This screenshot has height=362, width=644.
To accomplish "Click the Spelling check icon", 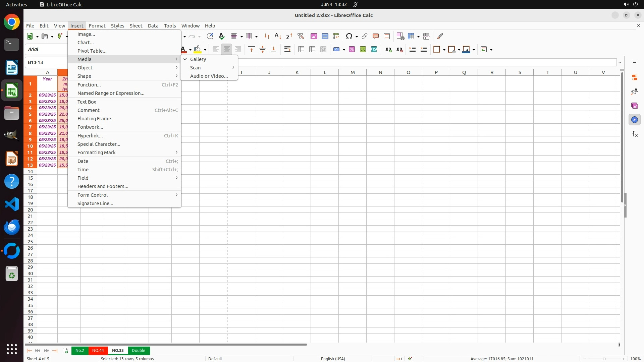I will click(x=221, y=36).
